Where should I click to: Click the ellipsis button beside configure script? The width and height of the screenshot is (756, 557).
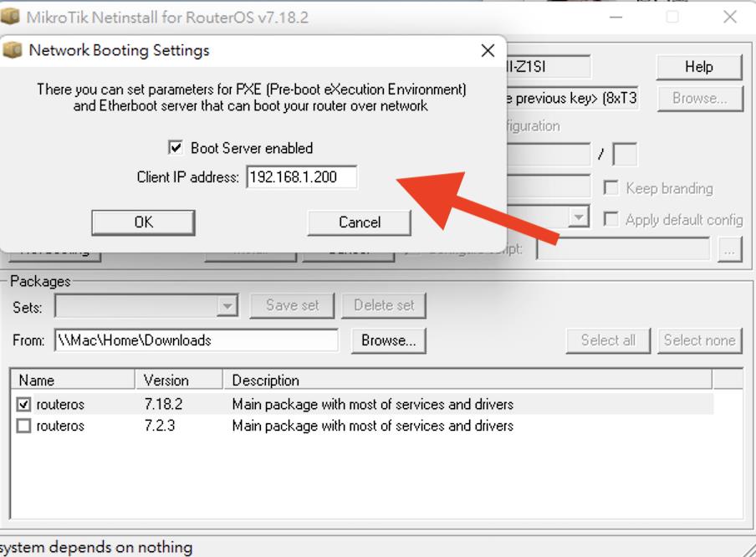[x=730, y=249]
